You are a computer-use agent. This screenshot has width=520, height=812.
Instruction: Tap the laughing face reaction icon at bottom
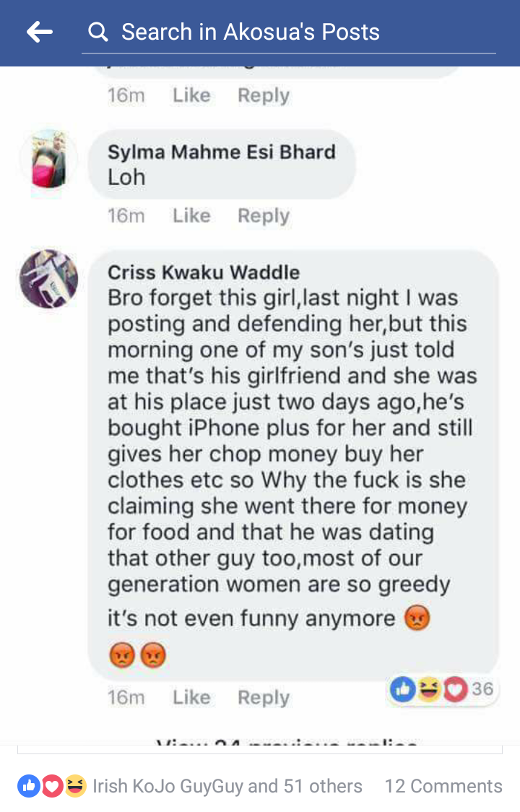tap(75, 786)
